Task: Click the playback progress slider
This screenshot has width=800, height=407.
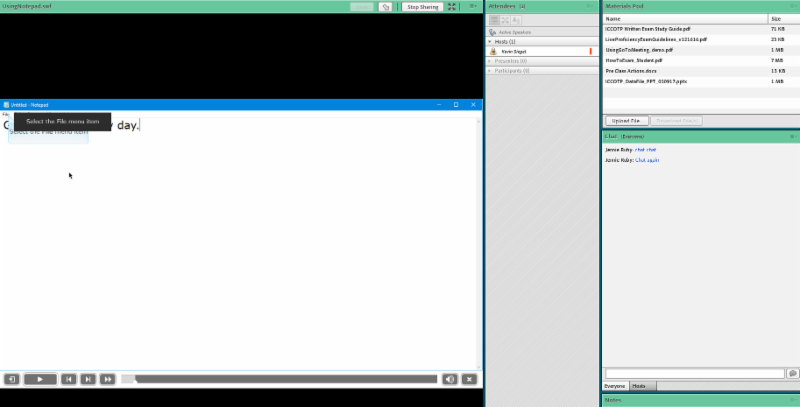Action: click(279, 379)
